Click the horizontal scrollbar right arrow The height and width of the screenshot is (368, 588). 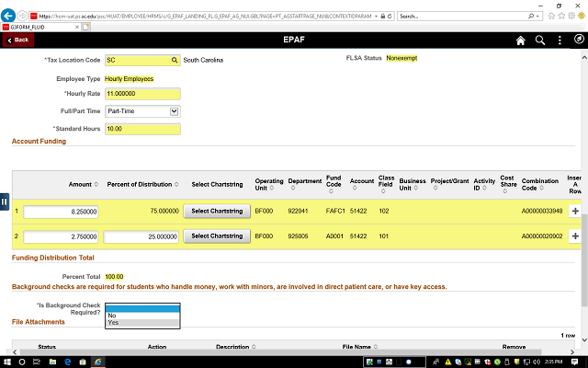pyautogui.click(x=572, y=352)
